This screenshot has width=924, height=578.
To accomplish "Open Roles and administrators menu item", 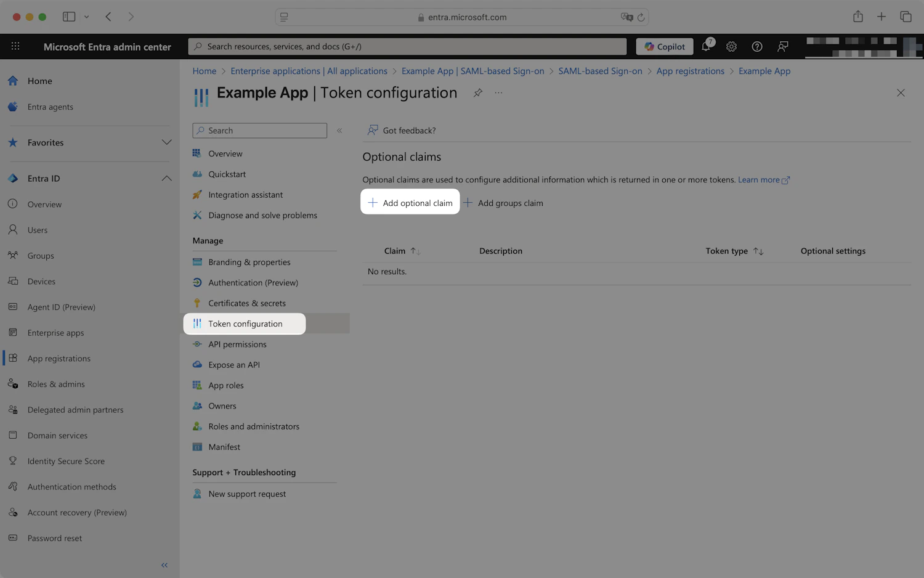I will click(x=254, y=426).
